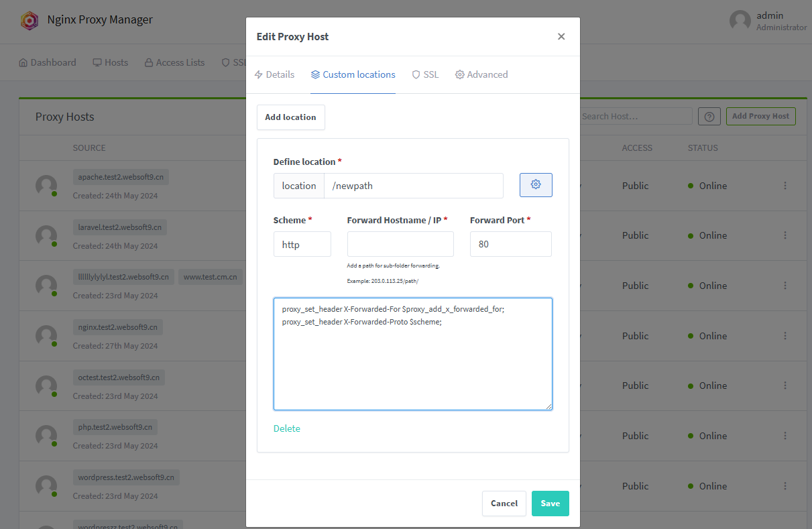Switch to the Details tab
The width and height of the screenshot is (812, 529).
(274, 74)
